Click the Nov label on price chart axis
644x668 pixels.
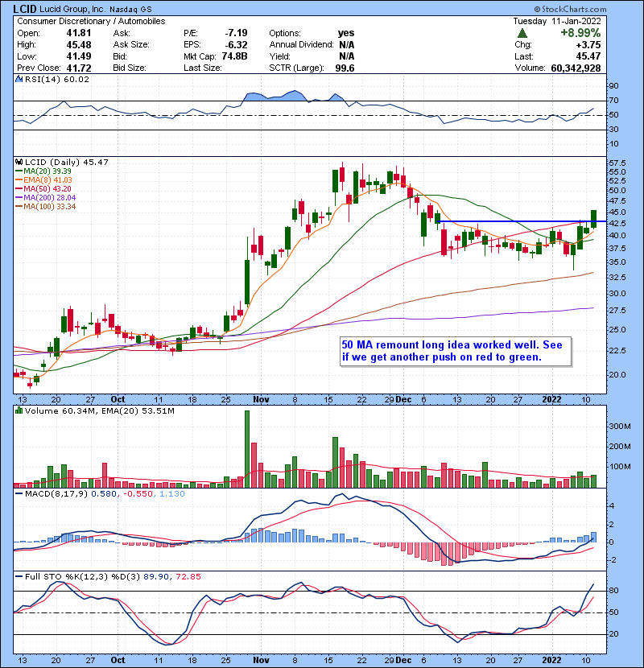click(261, 400)
